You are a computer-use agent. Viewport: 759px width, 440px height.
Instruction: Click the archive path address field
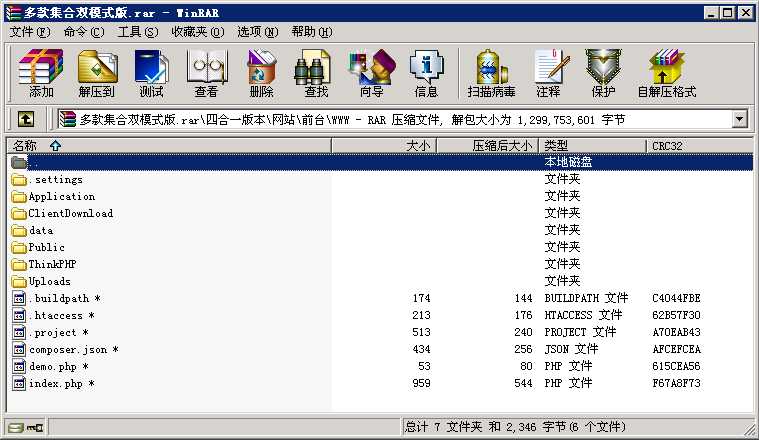pos(394,119)
